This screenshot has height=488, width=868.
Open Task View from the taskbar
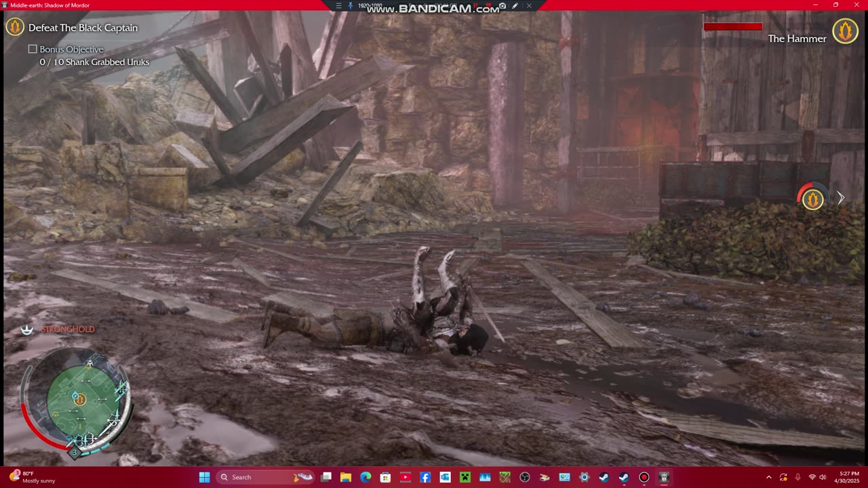[326, 477]
